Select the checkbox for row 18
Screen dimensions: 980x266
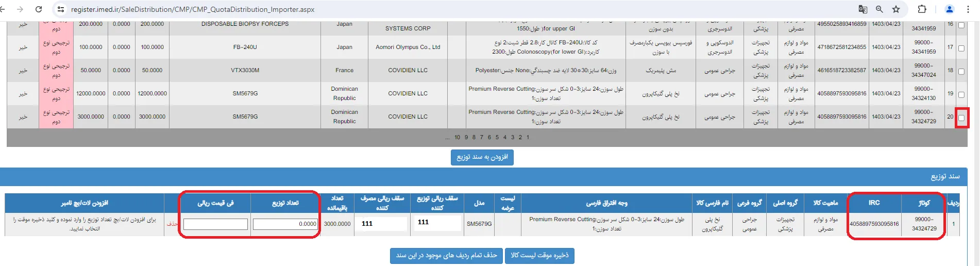pyautogui.click(x=961, y=72)
